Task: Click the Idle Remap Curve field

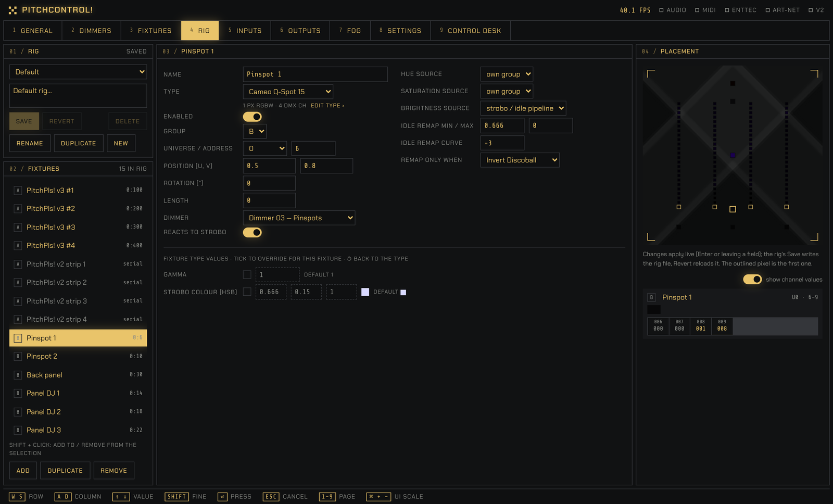Action: (502, 143)
